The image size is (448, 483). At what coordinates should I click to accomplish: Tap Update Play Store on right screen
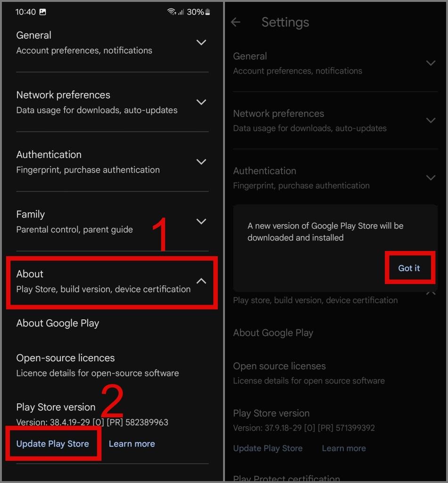pos(267,448)
